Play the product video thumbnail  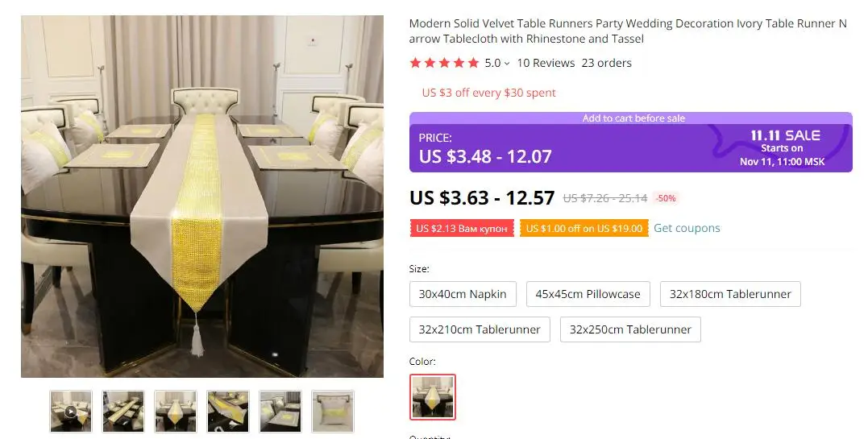pos(71,412)
